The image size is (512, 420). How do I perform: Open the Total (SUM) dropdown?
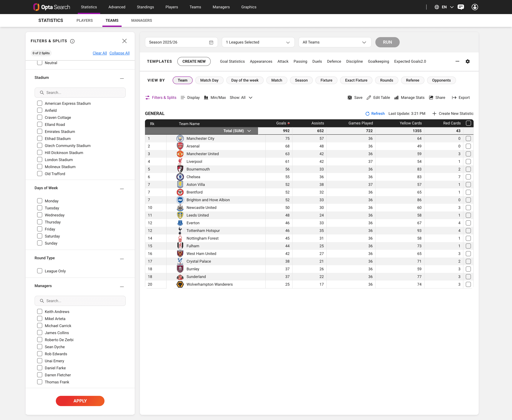pyautogui.click(x=237, y=131)
